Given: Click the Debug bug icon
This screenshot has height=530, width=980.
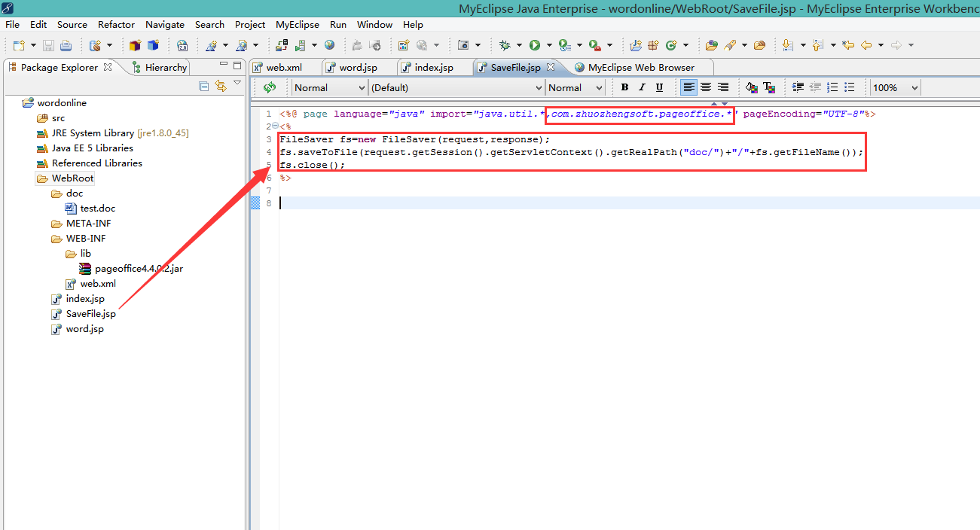Looking at the screenshot, I should click(505, 45).
